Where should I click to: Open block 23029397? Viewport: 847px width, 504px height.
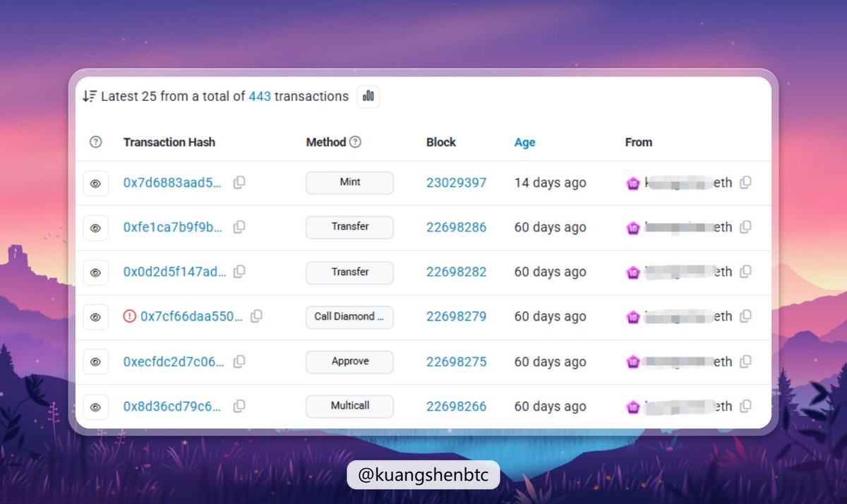coord(456,183)
